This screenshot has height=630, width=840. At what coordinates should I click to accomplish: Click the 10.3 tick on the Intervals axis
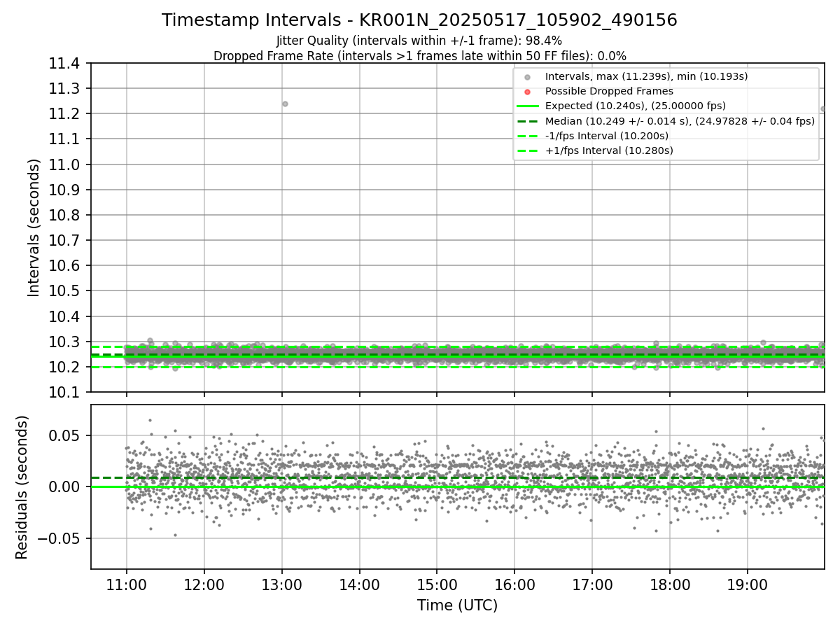(x=66, y=342)
